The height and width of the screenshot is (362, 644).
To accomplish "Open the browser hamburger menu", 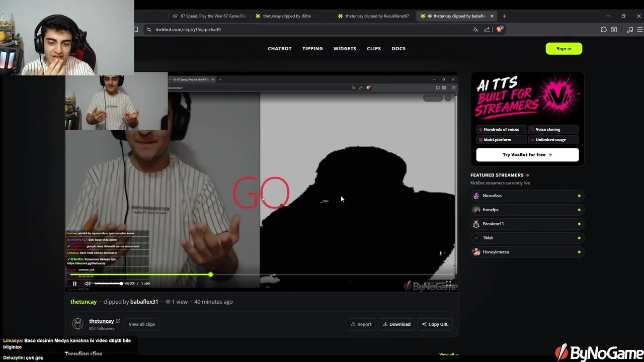I will pos(639,30).
